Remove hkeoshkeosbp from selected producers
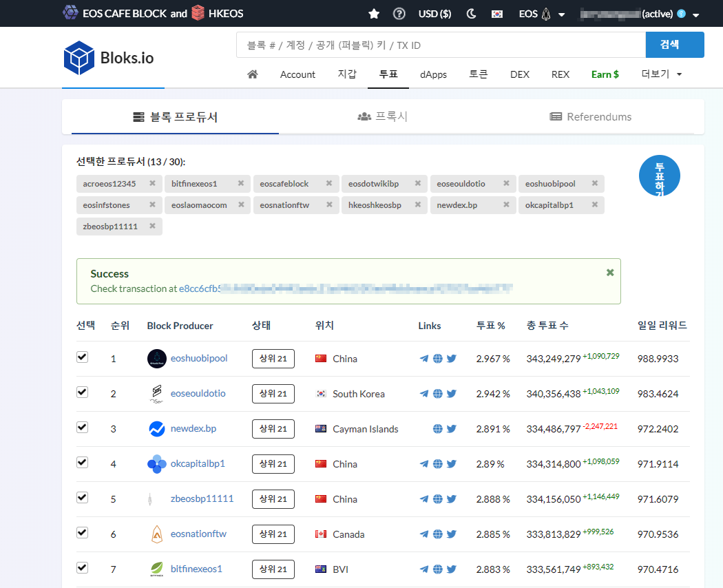This screenshot has height=588, width=723. point(418,204)
